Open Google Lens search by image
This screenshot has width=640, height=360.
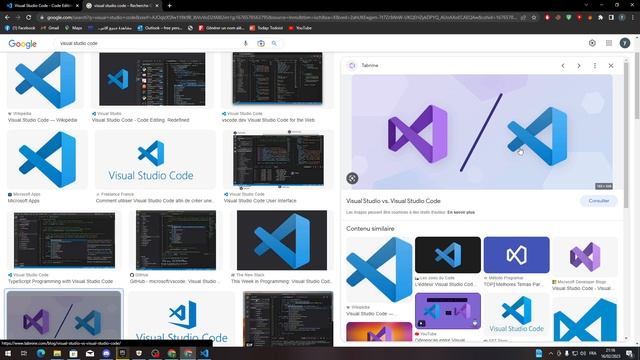[260, 43]
